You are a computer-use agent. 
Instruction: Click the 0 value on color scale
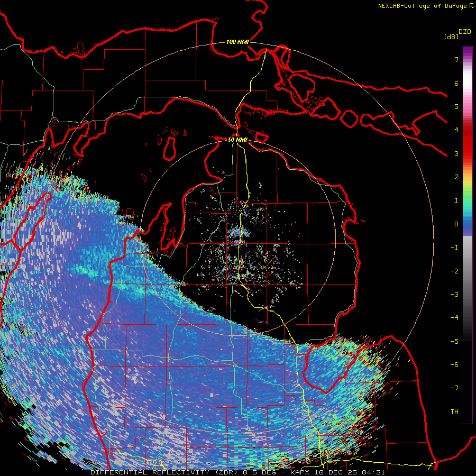(x=456, y=224)
